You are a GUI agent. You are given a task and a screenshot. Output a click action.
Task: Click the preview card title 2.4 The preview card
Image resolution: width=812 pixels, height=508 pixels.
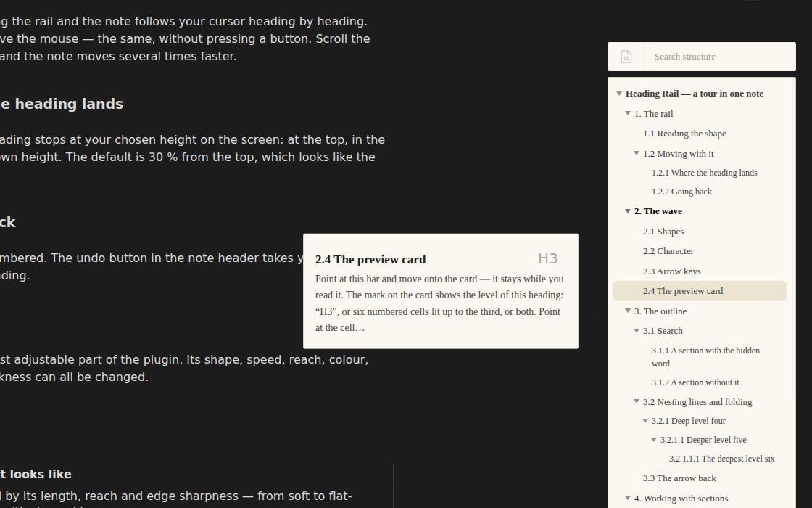pos(370,260)
